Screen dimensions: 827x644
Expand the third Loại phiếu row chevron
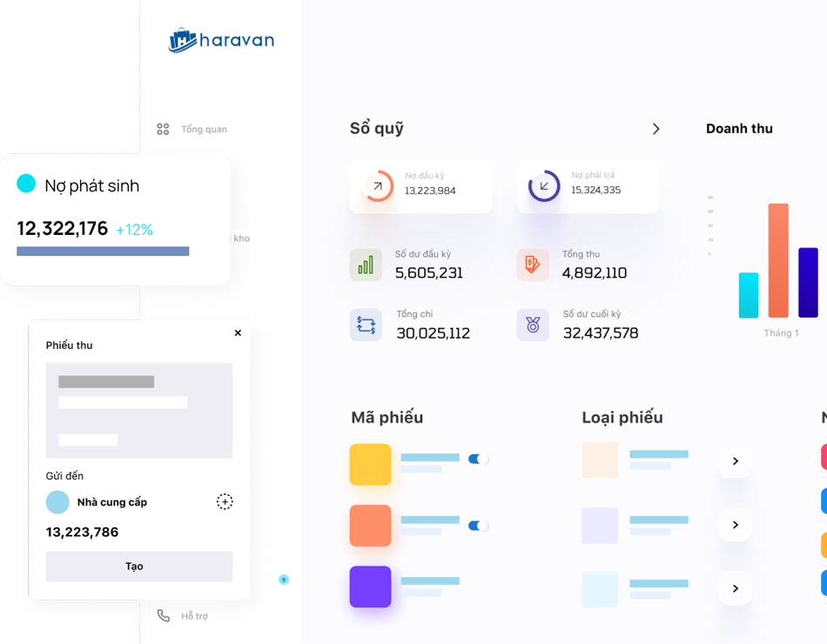[736, 588]
